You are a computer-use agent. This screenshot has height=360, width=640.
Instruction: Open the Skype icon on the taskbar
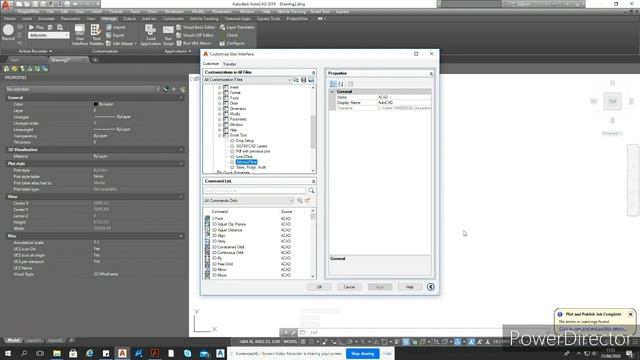[187, 353]
